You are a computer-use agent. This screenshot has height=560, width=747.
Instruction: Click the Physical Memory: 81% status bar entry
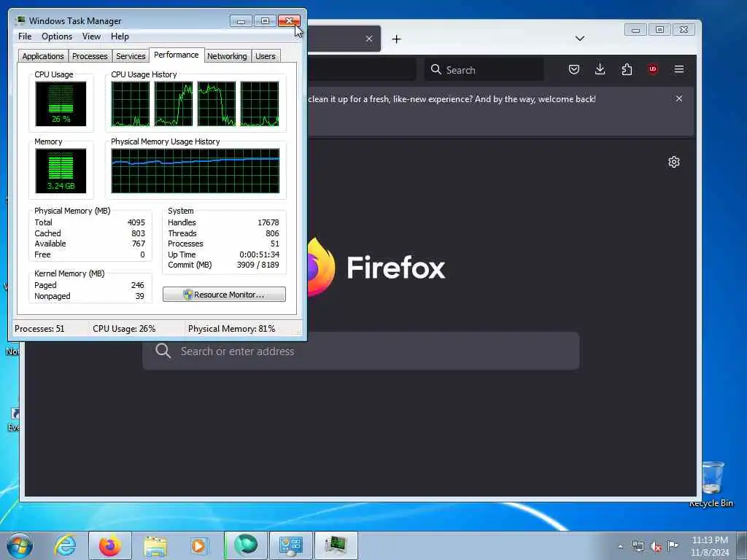[x=231, y=329]
